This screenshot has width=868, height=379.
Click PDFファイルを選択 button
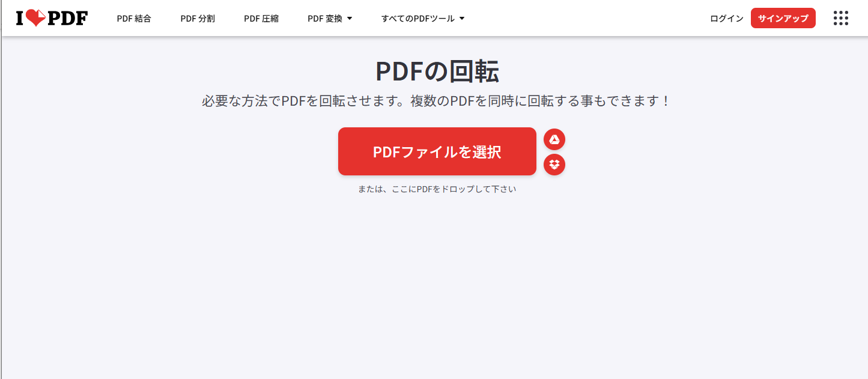point(437,151)
